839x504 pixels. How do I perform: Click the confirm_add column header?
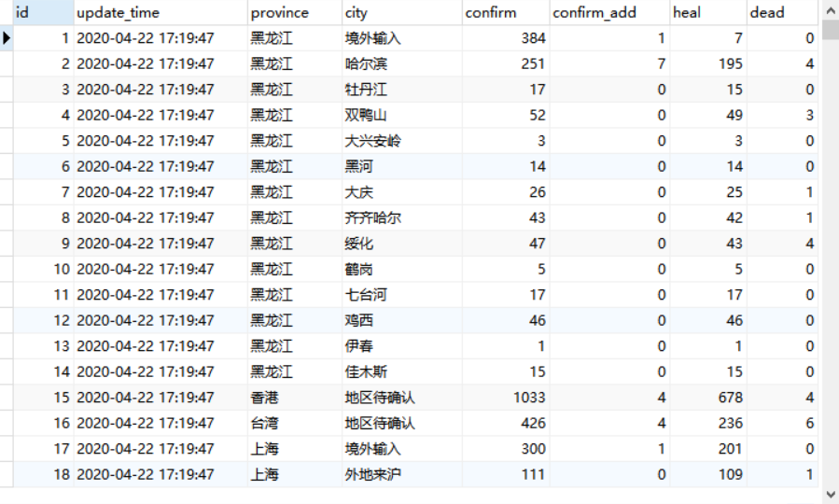pyautogui.click(x=609, y=12)
